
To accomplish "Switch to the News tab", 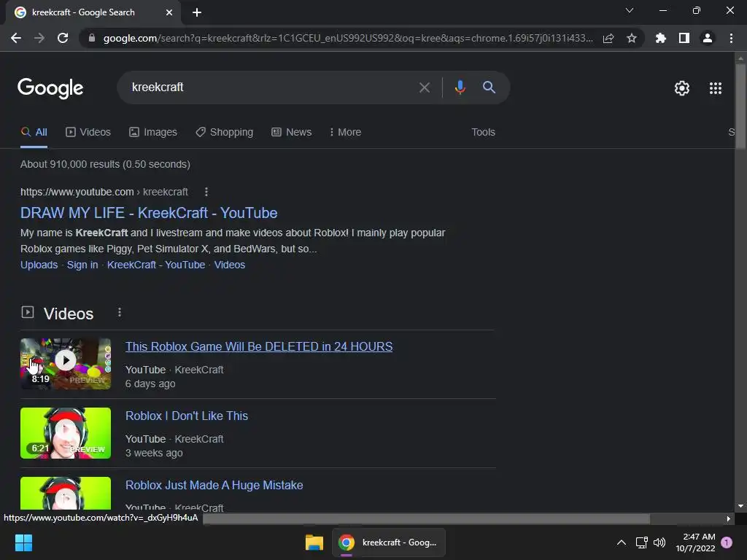I will 292,133.
